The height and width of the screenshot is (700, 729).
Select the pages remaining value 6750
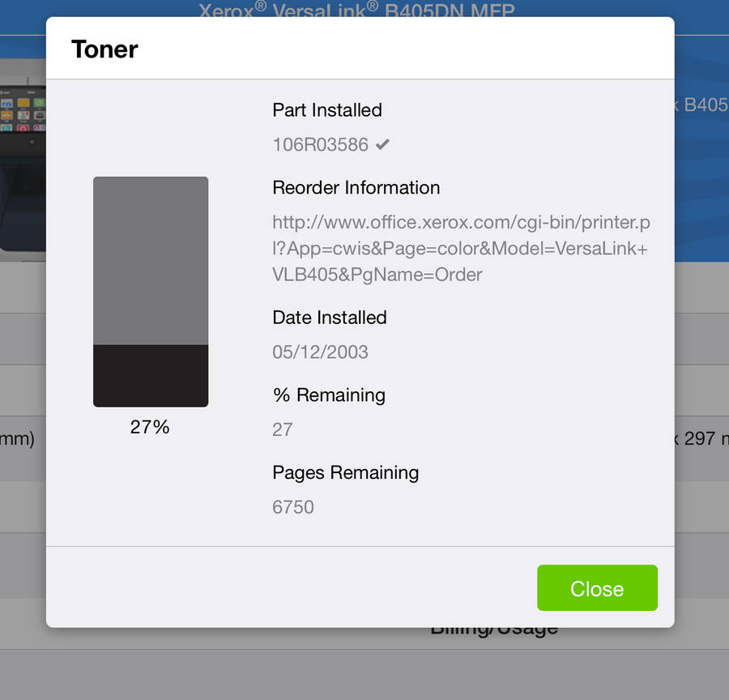(293, 507)
